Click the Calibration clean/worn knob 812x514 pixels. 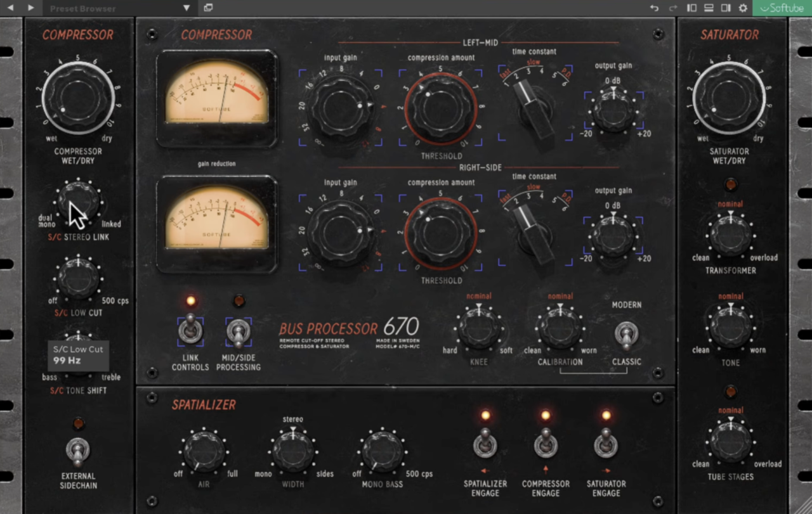[x=560, y=326]
